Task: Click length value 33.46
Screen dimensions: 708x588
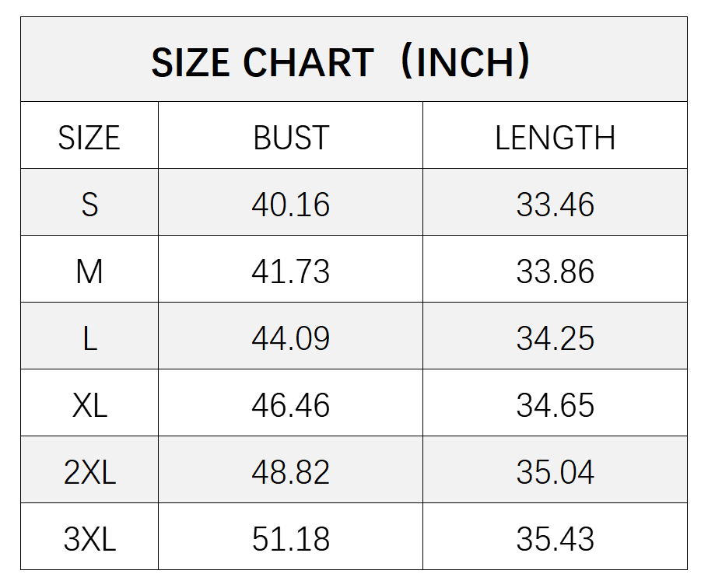Action: pos(555,205)
